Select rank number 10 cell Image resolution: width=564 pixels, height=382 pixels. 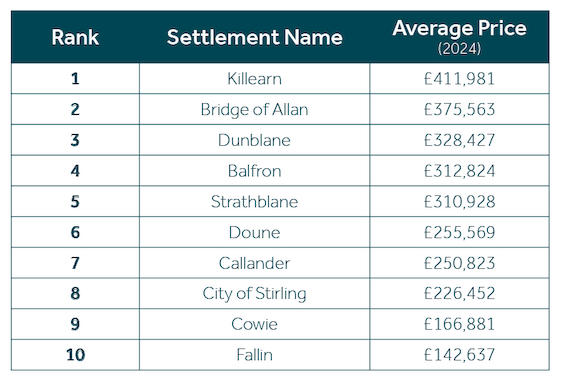tap(76, 355)
